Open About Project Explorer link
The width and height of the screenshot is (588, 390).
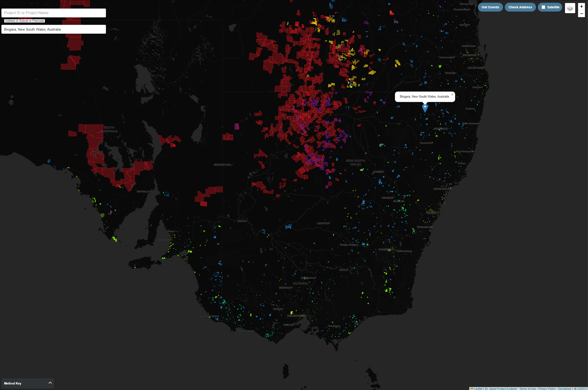click(503, 389)
